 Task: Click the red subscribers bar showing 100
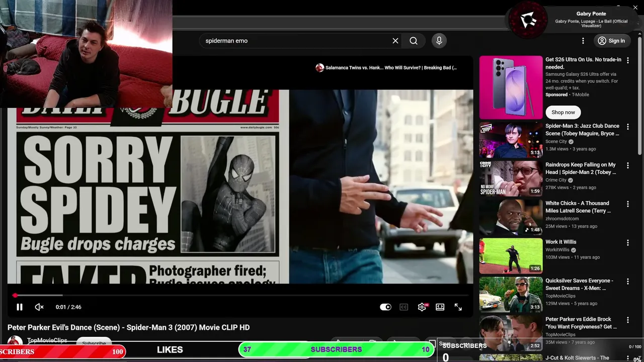point(62,351)
